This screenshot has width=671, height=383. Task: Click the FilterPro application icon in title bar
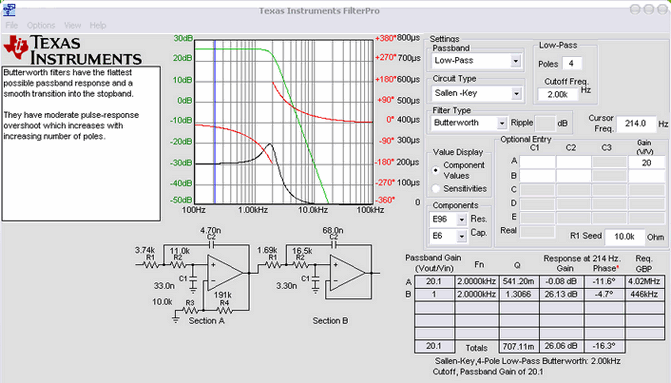click(9, 9)
